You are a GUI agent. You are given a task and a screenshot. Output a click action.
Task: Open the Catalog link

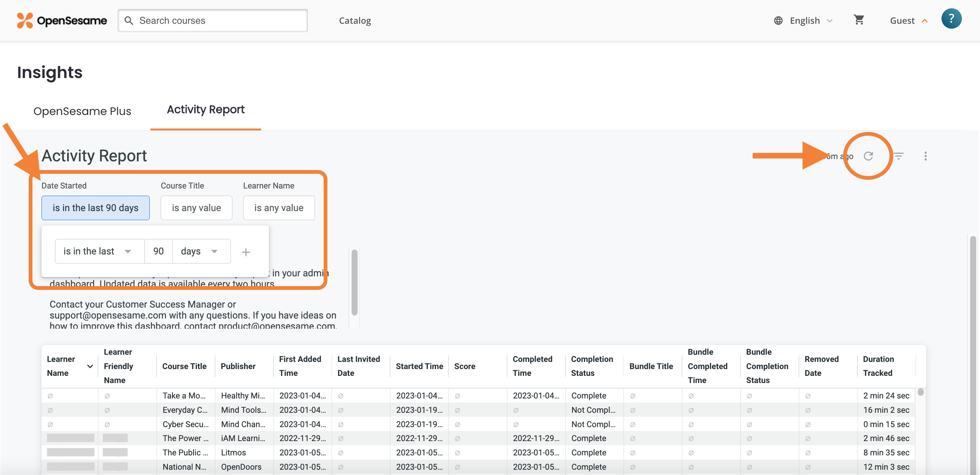(x=355, y=20)
